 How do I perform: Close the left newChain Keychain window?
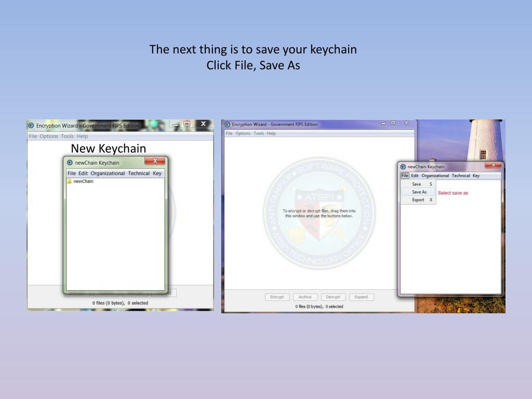pyautogui.click(x=155, y=161)
